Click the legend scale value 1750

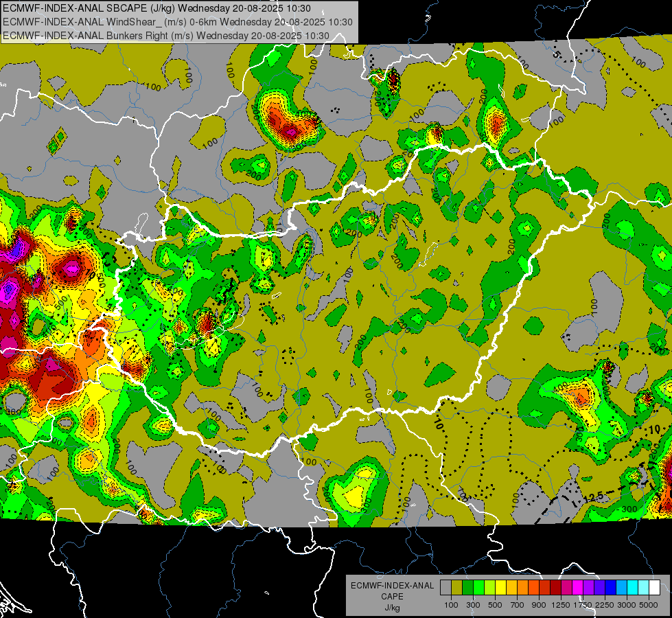coord(583,605)
